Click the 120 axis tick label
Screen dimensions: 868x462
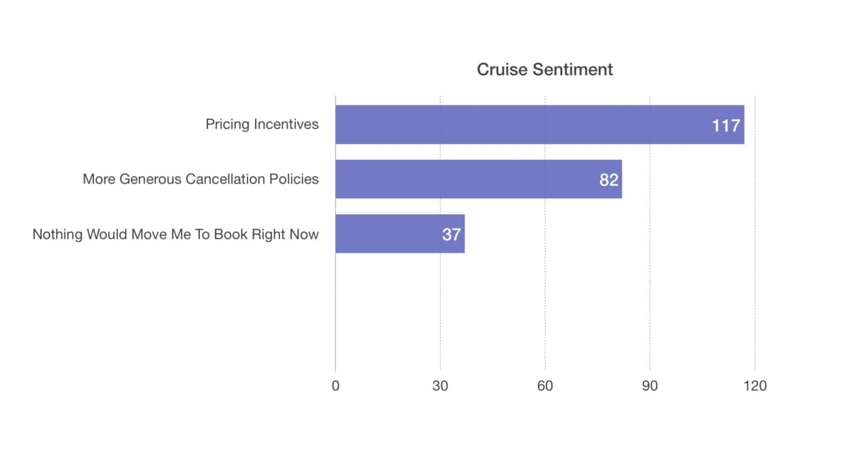pyautogui.click(x=755, y=386)
